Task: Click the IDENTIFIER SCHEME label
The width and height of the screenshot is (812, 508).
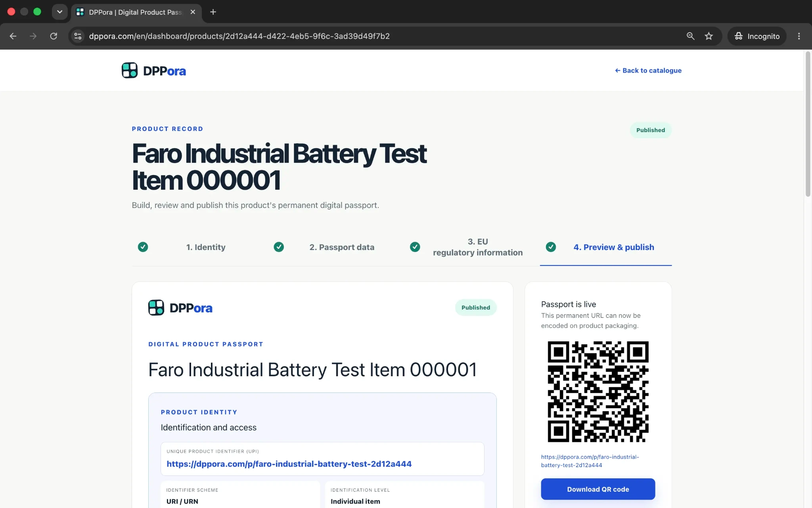Action: click(192, 490)
